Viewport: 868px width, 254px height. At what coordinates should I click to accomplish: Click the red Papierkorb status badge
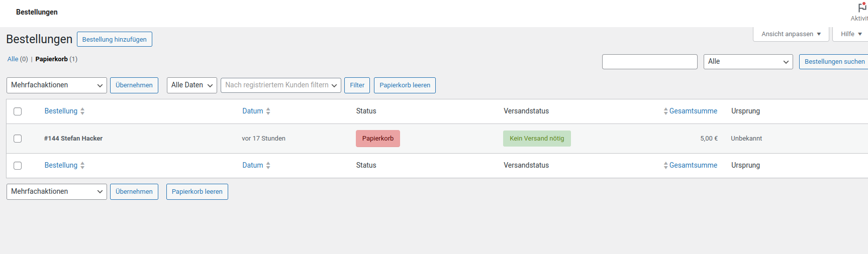(x=377, y=139)
